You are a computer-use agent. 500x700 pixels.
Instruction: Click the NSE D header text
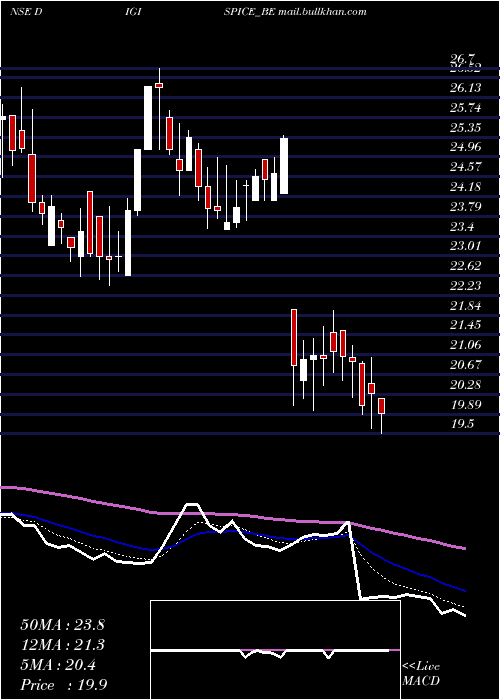tap(26, 12)
